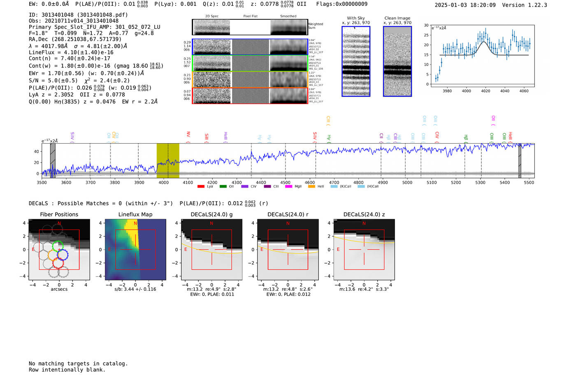Click the Pixel Flat column header
The image size is (576, 392).
pyautogui.click(x=250, y=16)
